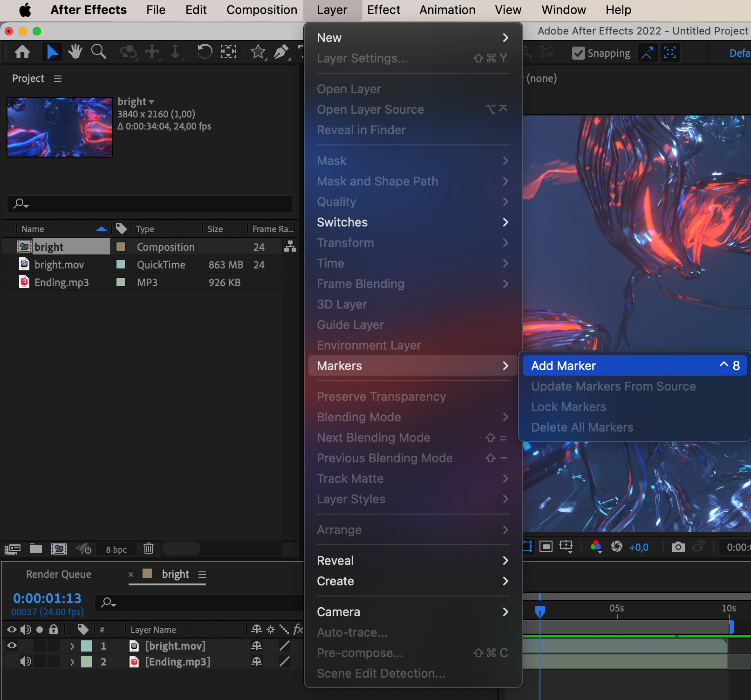Select the Star shape tool

point(258,52)
